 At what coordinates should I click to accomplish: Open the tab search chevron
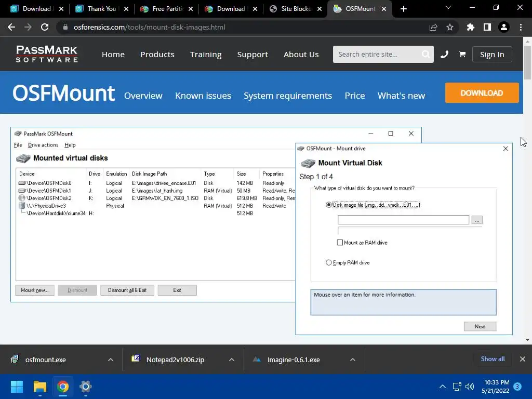[448, 7]
